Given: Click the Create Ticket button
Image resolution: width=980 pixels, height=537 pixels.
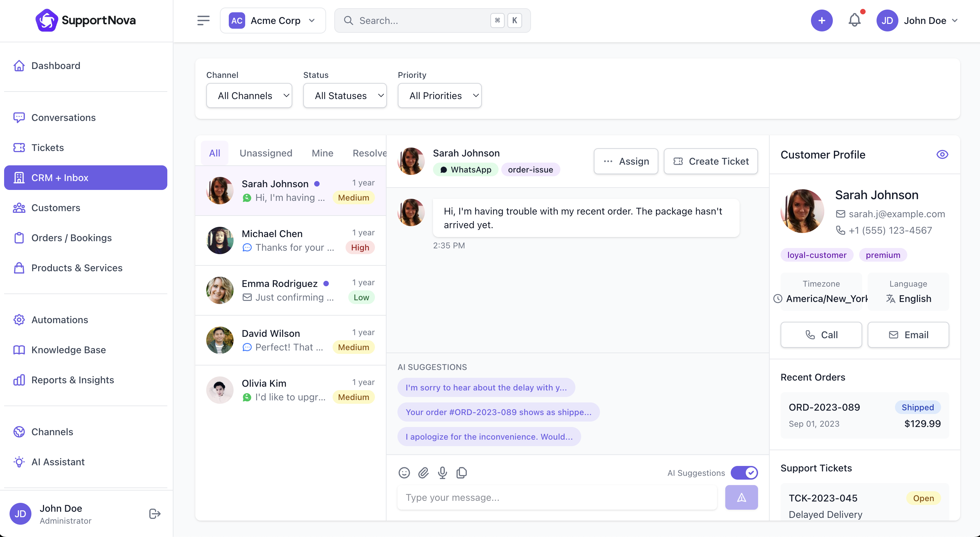Looking at the screenshot, I should 711,161.
